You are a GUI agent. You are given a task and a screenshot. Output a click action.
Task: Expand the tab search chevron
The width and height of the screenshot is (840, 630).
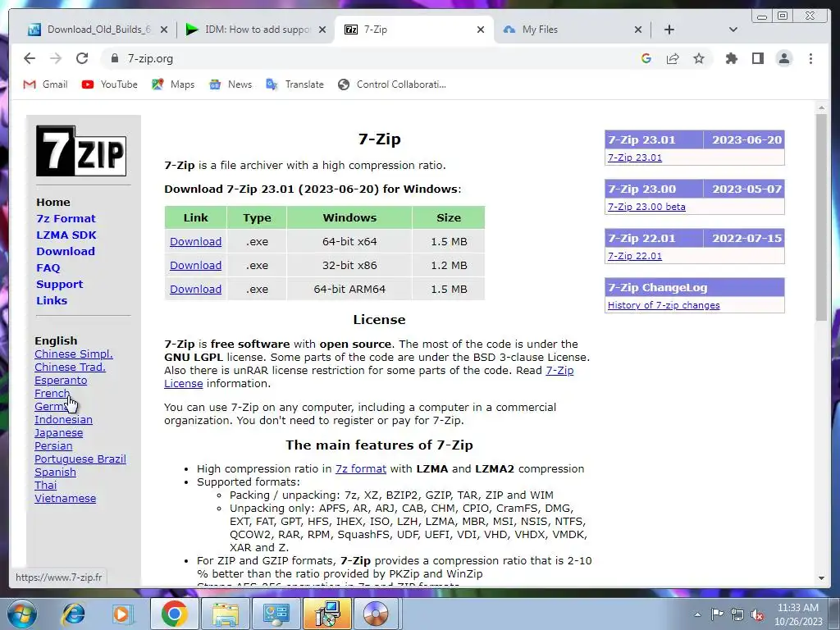click(x=733, y=30)
